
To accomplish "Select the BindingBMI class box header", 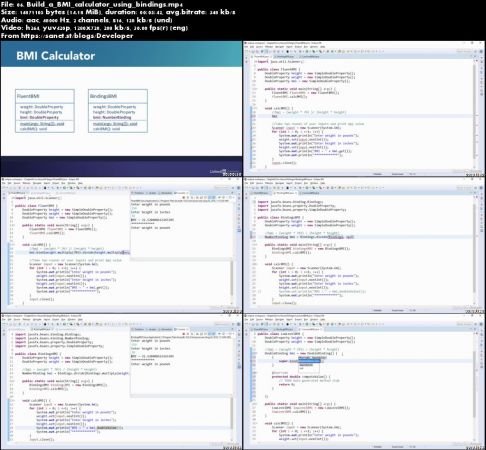I will 118,96.
